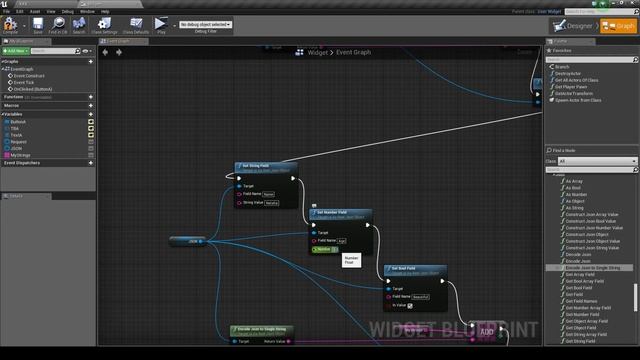640x360 pixels.
Task: Select the Details panel tab
Action: pyautogui.click(x=26, y=196)
